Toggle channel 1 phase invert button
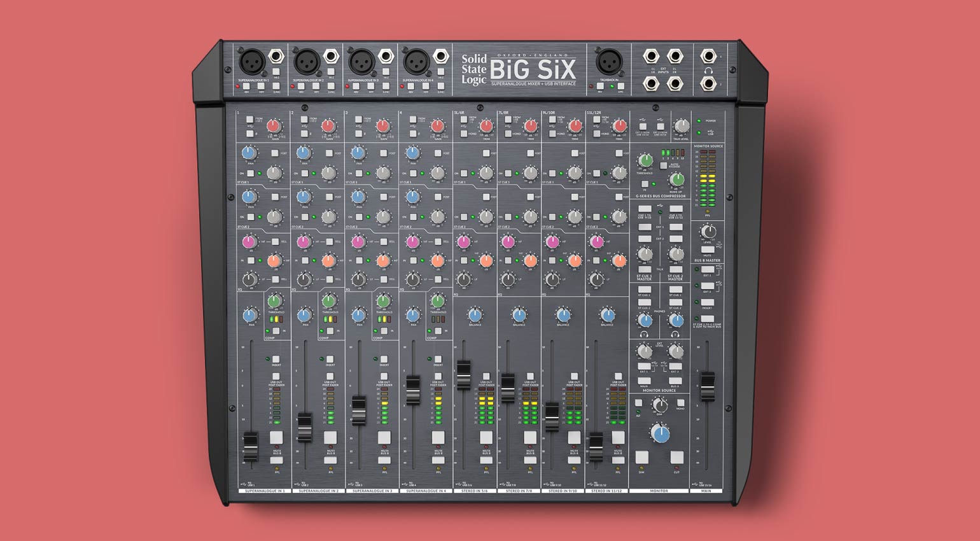Image resolution: width=980 pixels, height=541 pixels. [249, 134]
